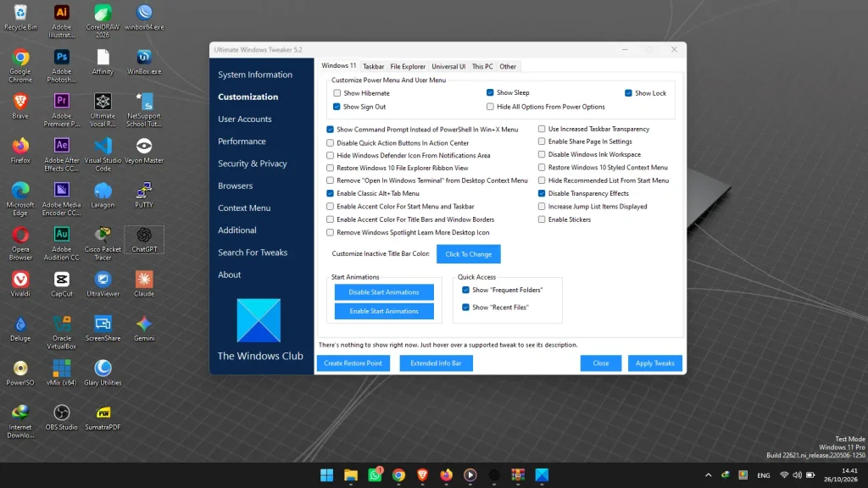The image size is (868, 488).
Task: Select the Firefox desktop icon
Action: pos(20,151)
